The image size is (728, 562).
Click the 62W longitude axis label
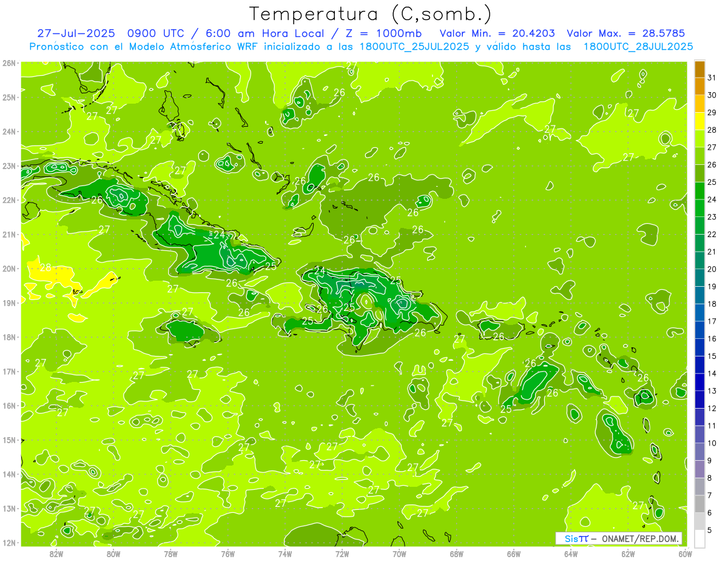[x=628, y=554]
